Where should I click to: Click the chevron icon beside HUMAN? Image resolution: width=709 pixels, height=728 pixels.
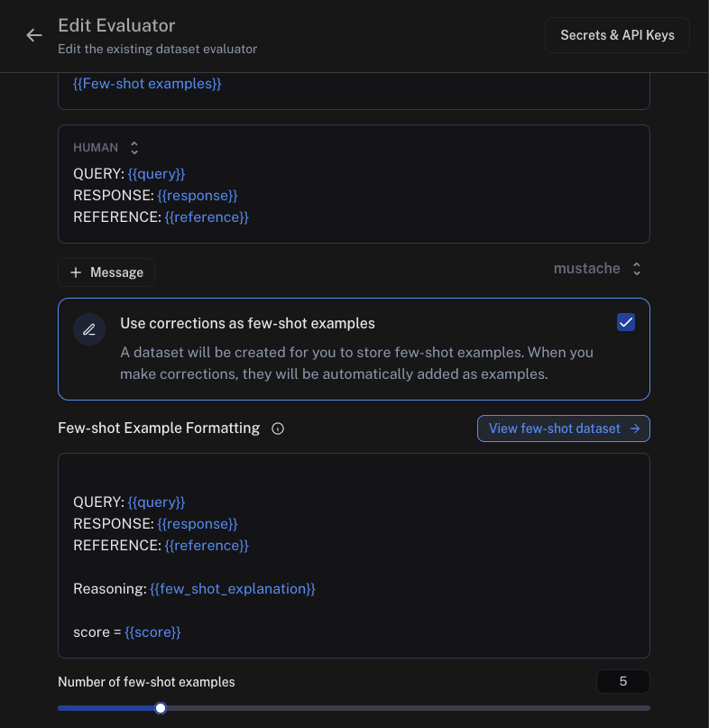coord(133,147)
